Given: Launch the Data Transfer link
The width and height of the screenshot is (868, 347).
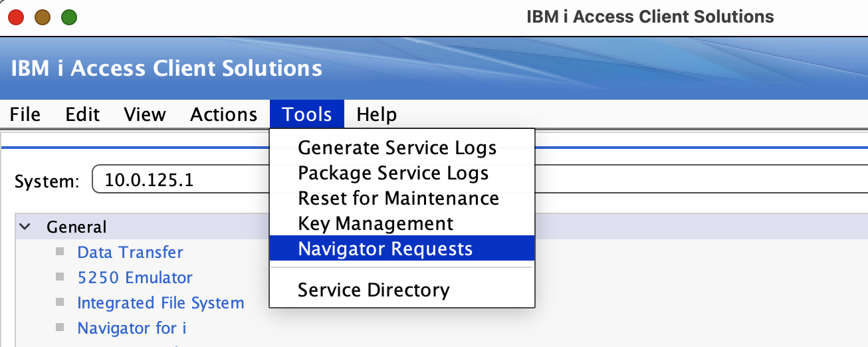Looking at the screenshot, I should (x=130, y=252).
